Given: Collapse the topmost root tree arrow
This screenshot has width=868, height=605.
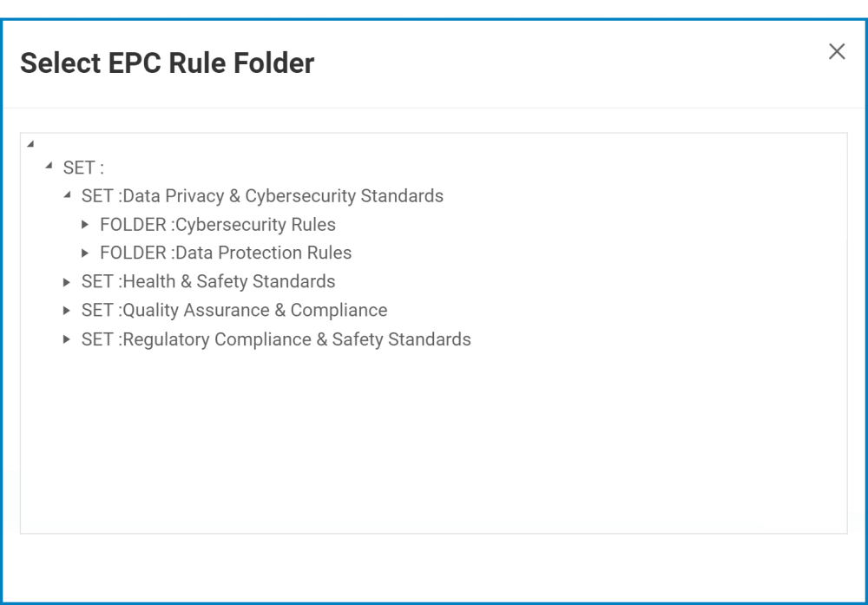Looking at the screenshot, I should [x=30, y=143].
